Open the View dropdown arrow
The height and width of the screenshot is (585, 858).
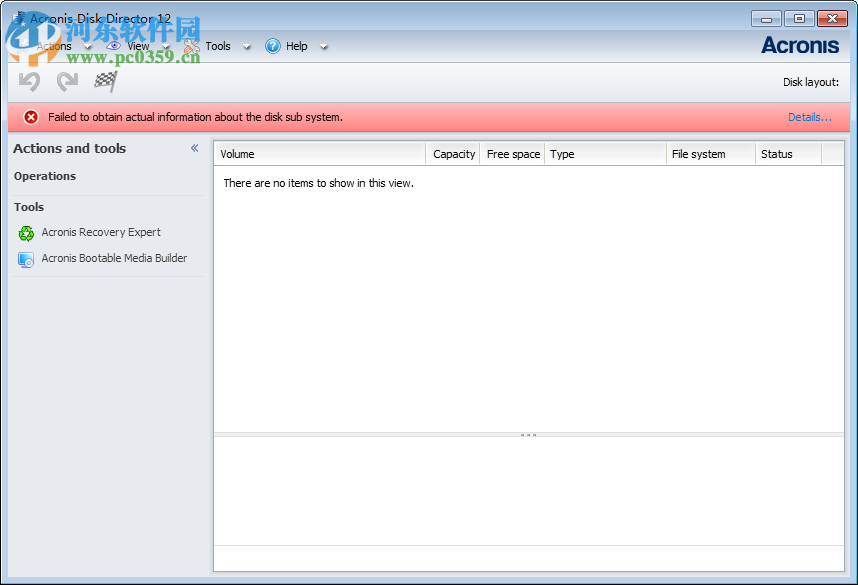[x=163, y=46]
